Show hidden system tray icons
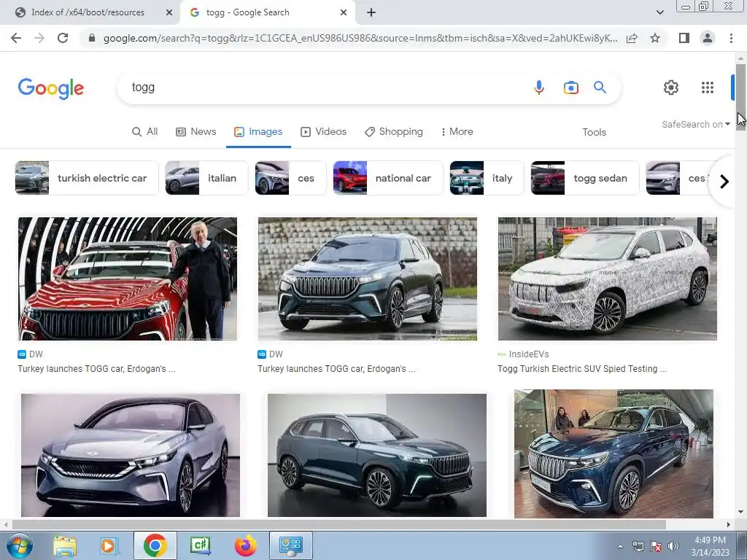This screenshot has height=560, width=747. pos(620,546)
